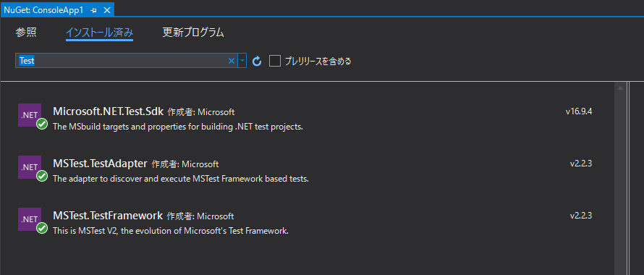Select the MSTest.TestFramework package name
Image resolution: width=644 pixels, height=275 pixels.
[x=108, y=216]
